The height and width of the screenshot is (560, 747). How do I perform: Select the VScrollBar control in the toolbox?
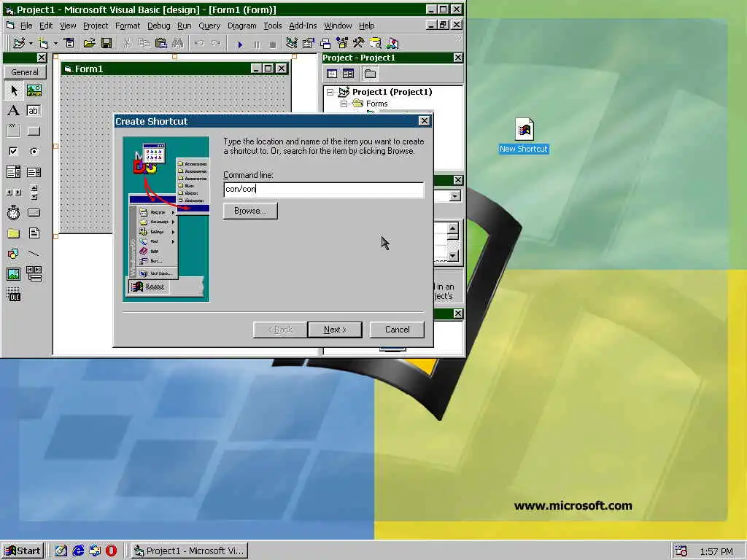coord(34,192)
